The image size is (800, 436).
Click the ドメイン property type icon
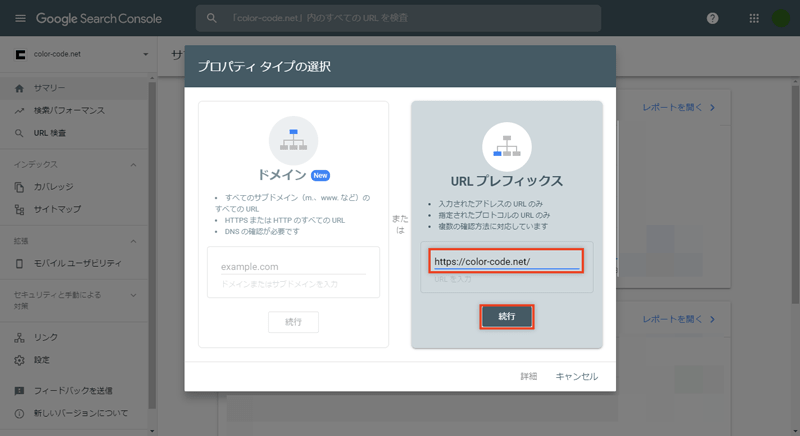click(293, 140)
